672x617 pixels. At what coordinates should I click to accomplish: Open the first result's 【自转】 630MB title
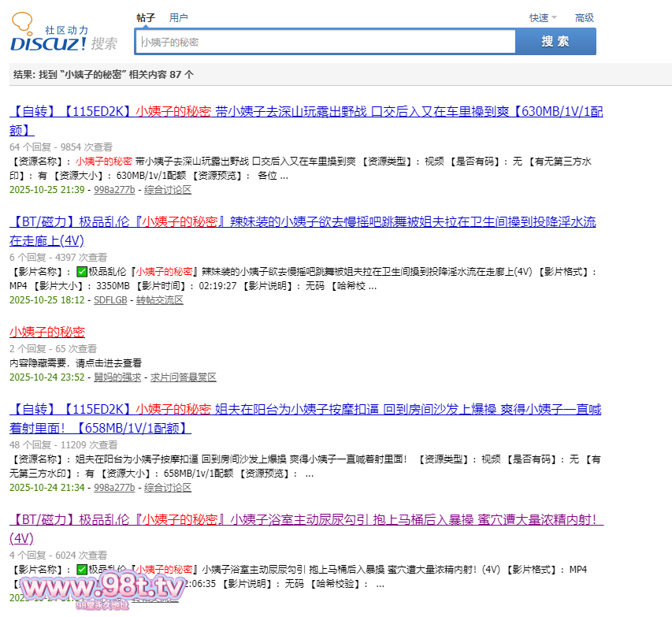(306, 112)
